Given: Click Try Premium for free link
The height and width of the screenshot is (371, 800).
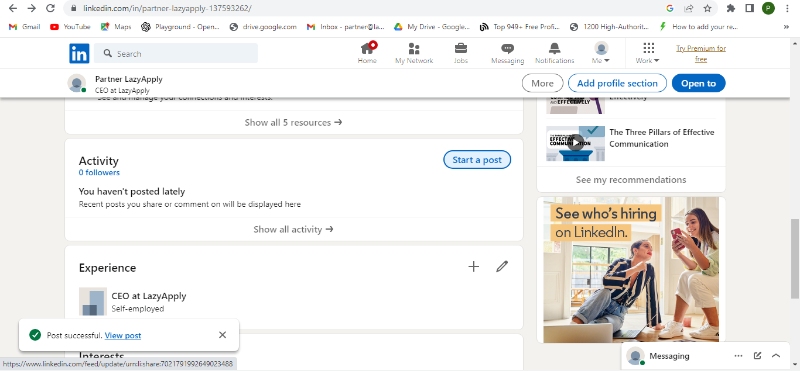Looking at the screenshot, I should [701, 54].
